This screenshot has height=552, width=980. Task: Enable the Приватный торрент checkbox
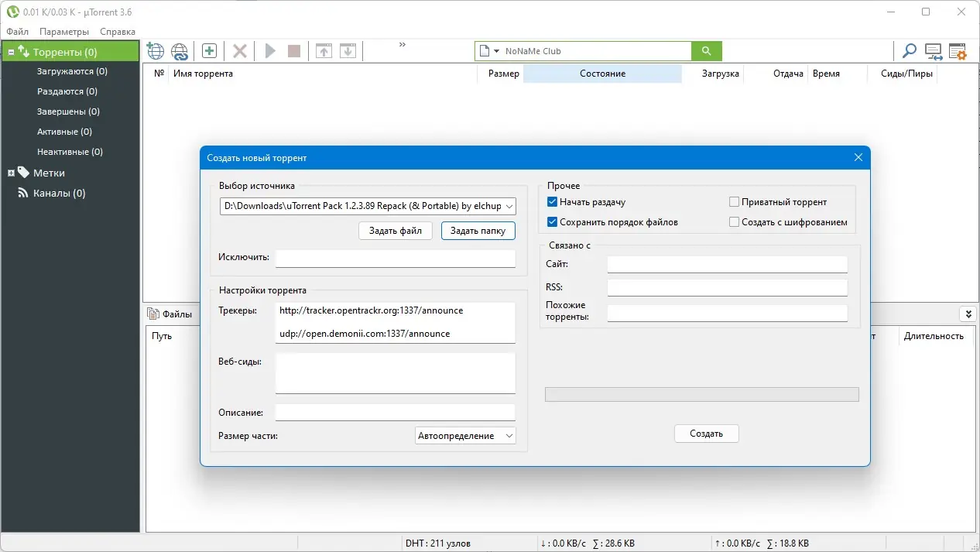point(733,201)
